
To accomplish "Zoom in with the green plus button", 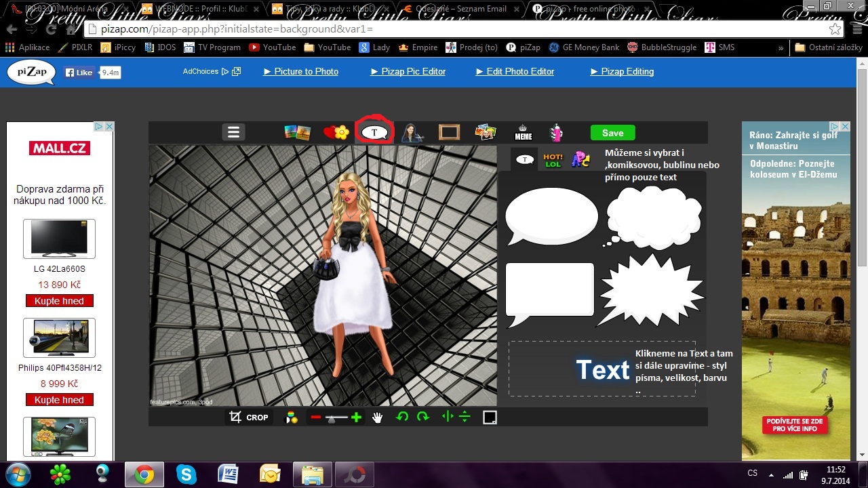I will 356,418.
